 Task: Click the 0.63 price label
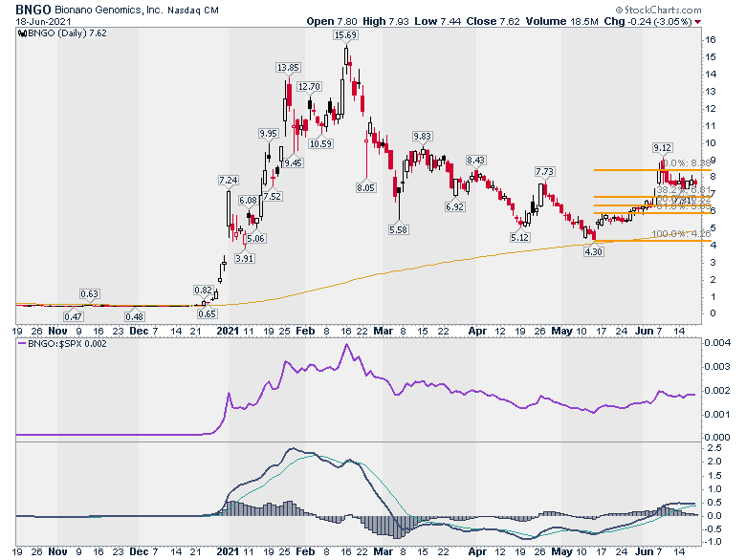[89, 293]
